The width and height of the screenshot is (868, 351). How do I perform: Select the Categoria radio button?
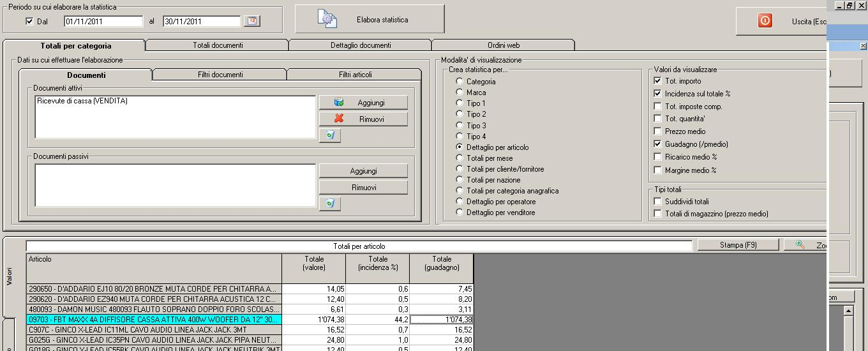(460, 82)
